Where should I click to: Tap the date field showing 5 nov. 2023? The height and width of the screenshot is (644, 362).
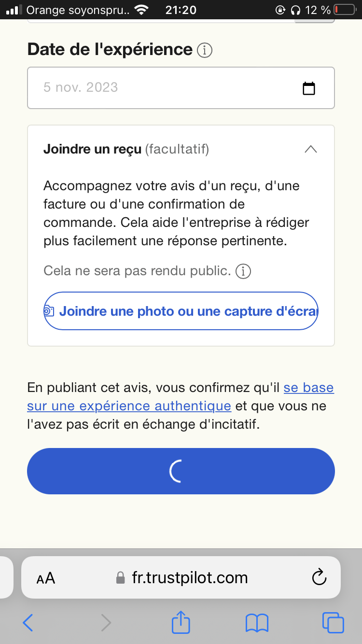tap(164, 88)
